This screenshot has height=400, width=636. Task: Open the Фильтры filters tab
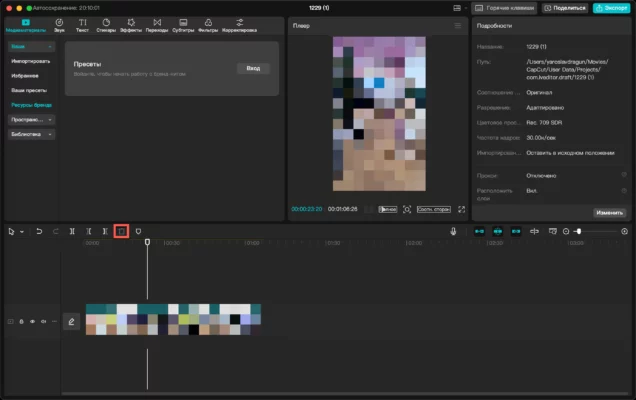point(208,26)
